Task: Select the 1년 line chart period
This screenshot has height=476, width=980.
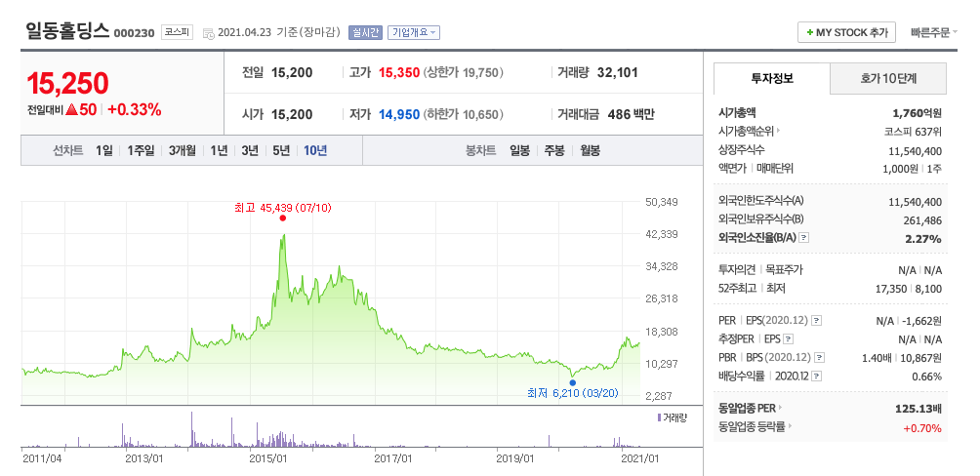Action: coord(219,150)
